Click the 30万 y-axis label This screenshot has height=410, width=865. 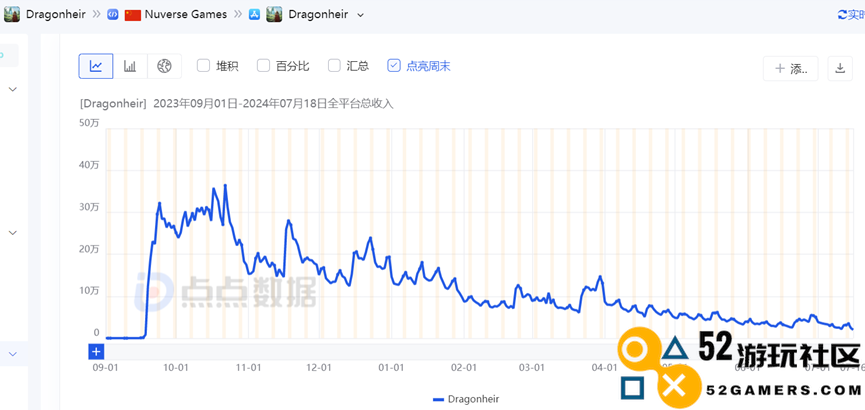point(89,208)
